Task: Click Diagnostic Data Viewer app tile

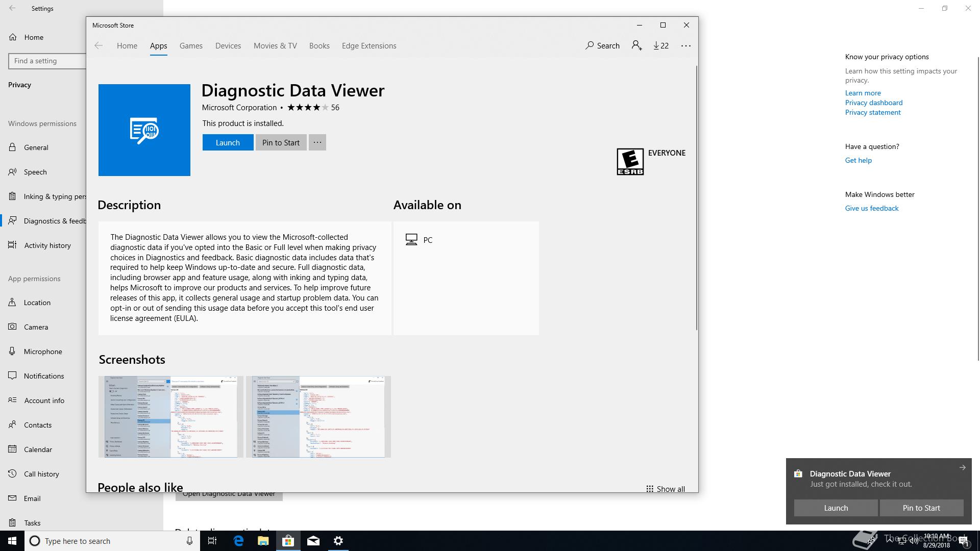Action: [144, 130]
